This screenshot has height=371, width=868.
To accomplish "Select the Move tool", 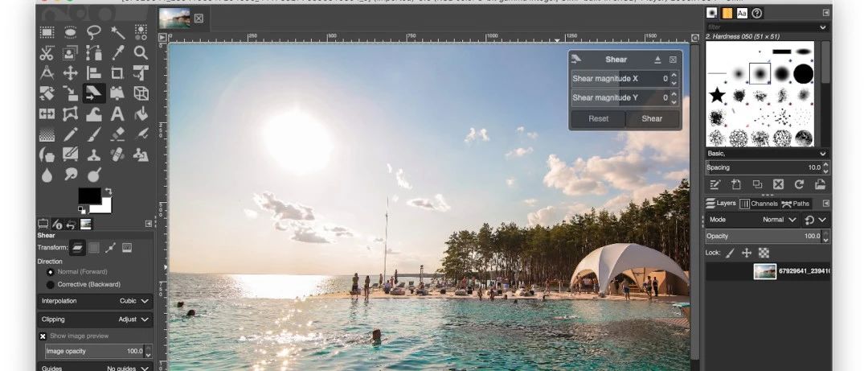I will 70,73.
